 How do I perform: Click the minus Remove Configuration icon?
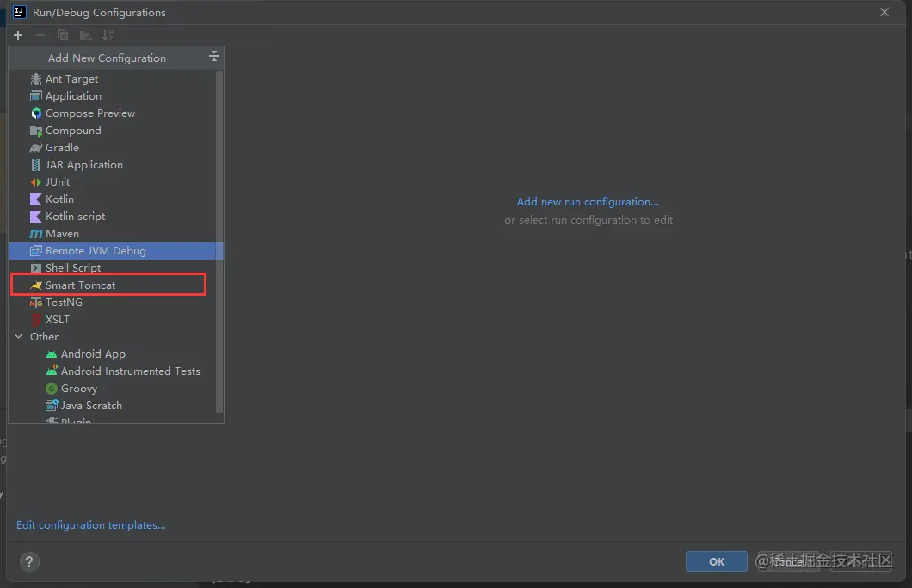point(40,35)
